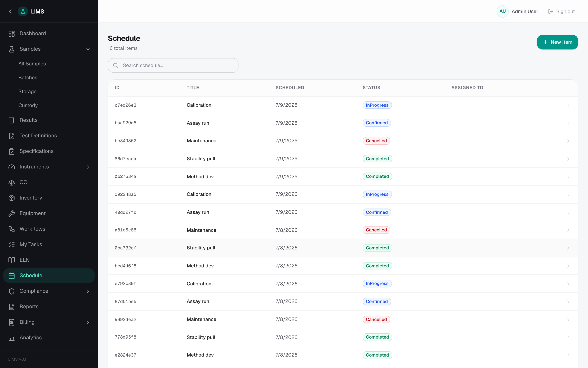Click the Billing receipt icon

pyautogui.click(x=12, y=322)
